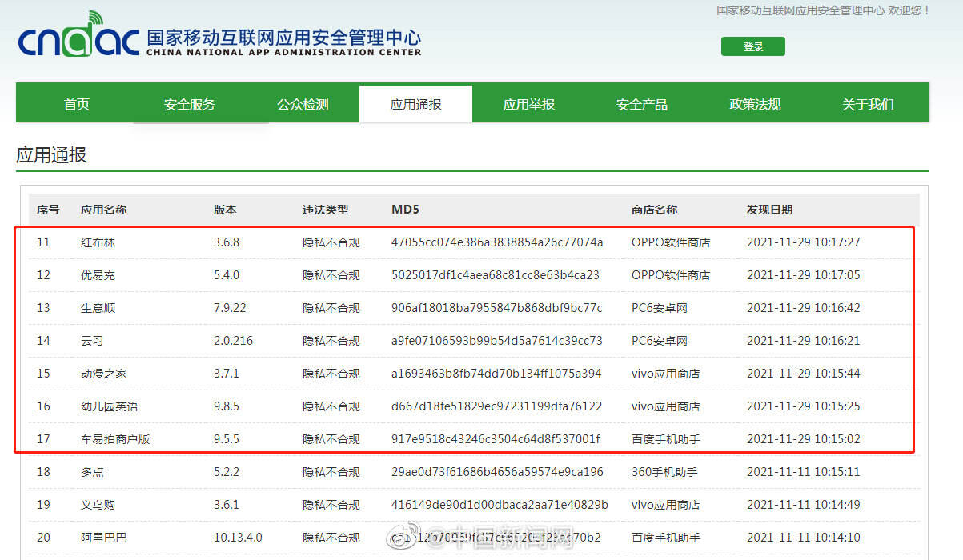Click the MD5 value 47055cc074e386a3838854a26c77074a
Image resolution: width=963 pixels, height=560 pixels.
497,242
